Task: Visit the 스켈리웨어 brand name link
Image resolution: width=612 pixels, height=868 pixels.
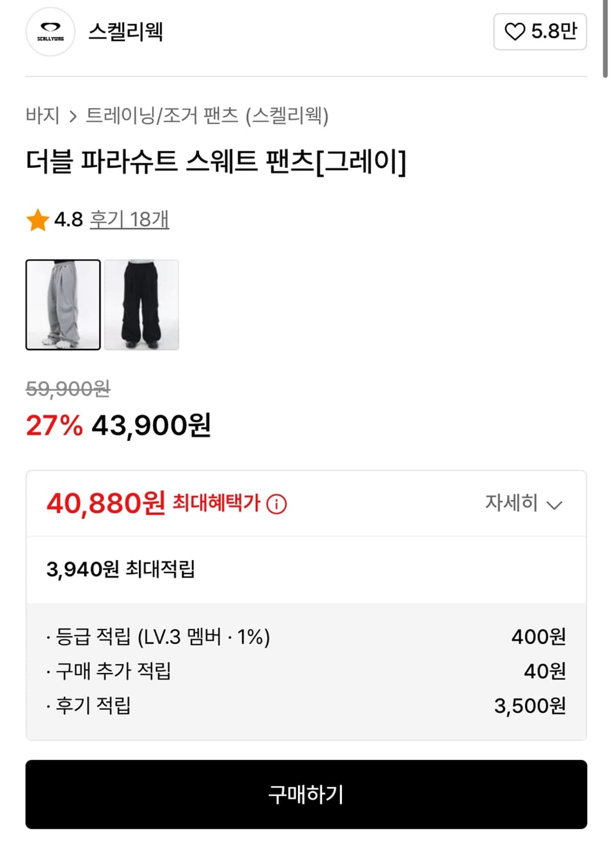Action: [x=126, y=32]
